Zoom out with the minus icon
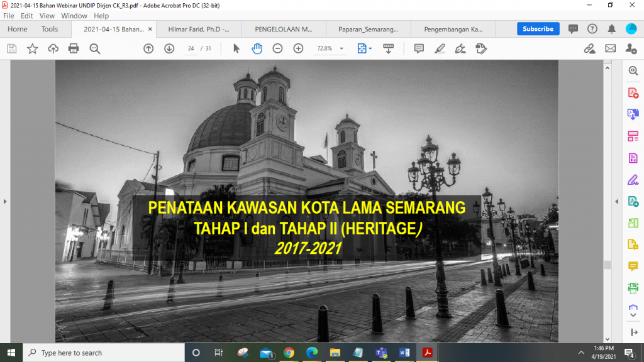Screen dimensions: 644x362 (x=277, y=48)
